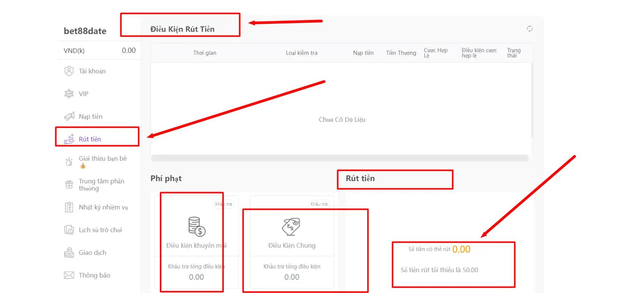Click Khấu trừ tag on Điều kiện khuyến mãi card
The width and height of the screenshot is (644, 293).
[x=224, y=204]
